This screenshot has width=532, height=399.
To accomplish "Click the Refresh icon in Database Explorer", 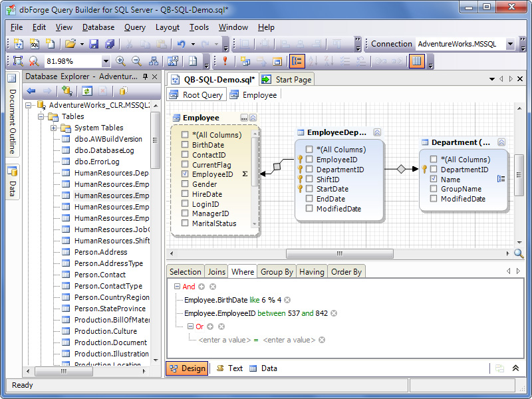I will coord(87,91).
